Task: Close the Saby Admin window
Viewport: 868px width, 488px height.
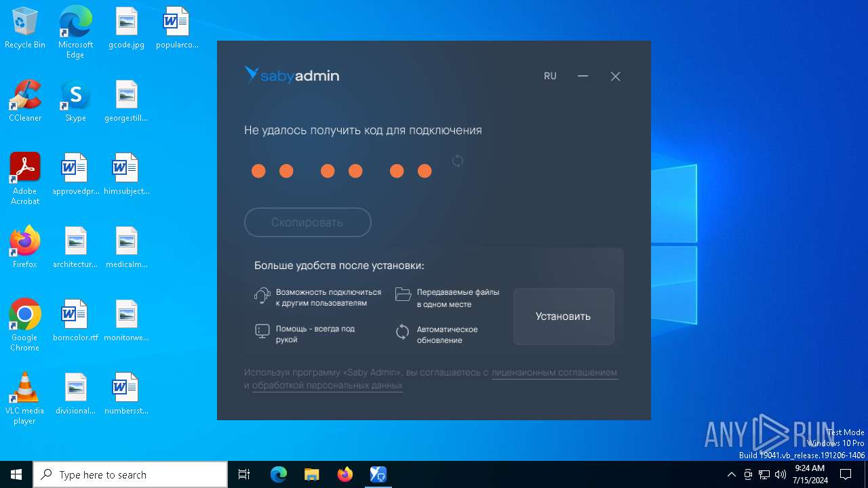Action: (615, 76)
